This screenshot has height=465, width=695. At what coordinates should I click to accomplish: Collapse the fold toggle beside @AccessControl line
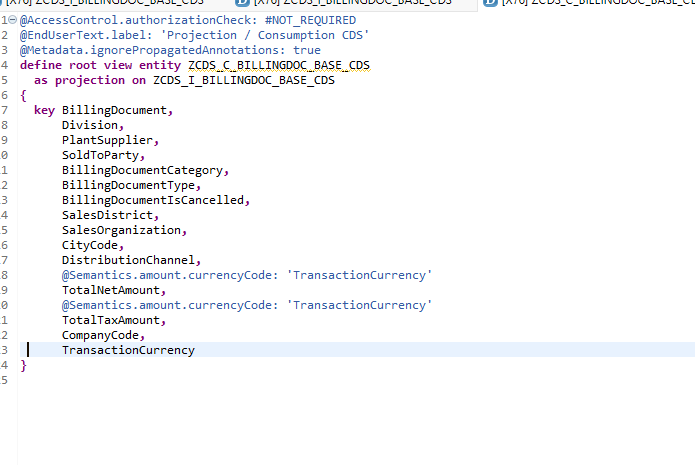click(13, 20)
